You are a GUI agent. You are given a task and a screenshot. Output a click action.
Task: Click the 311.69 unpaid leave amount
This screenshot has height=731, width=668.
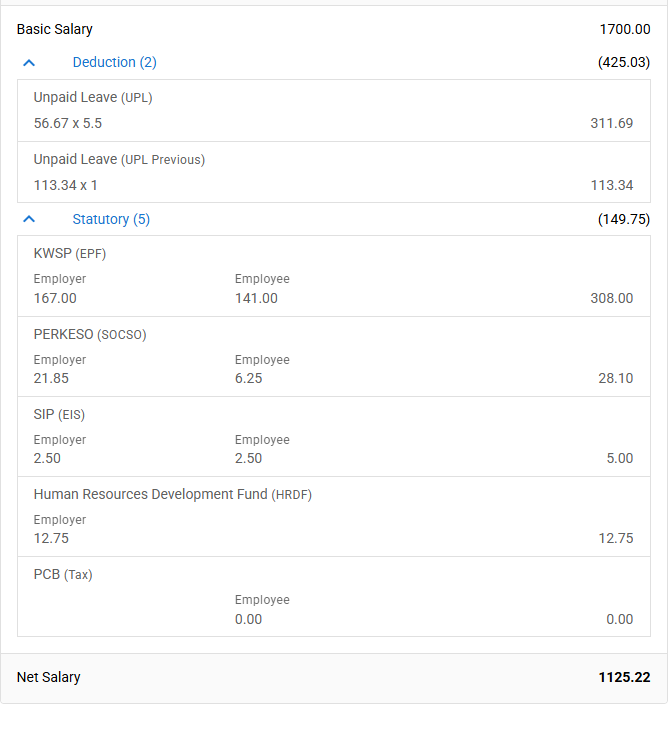click(612, 124)
